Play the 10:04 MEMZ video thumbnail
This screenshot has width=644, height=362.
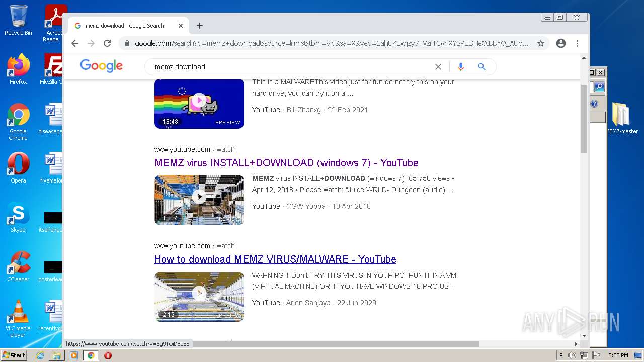199,200
